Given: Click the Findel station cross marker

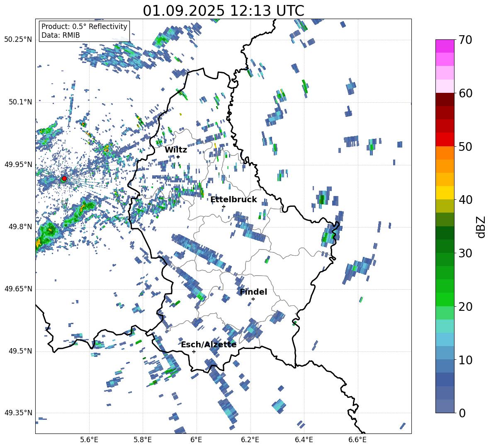Looking at the screenshot, I should point(253,299).
